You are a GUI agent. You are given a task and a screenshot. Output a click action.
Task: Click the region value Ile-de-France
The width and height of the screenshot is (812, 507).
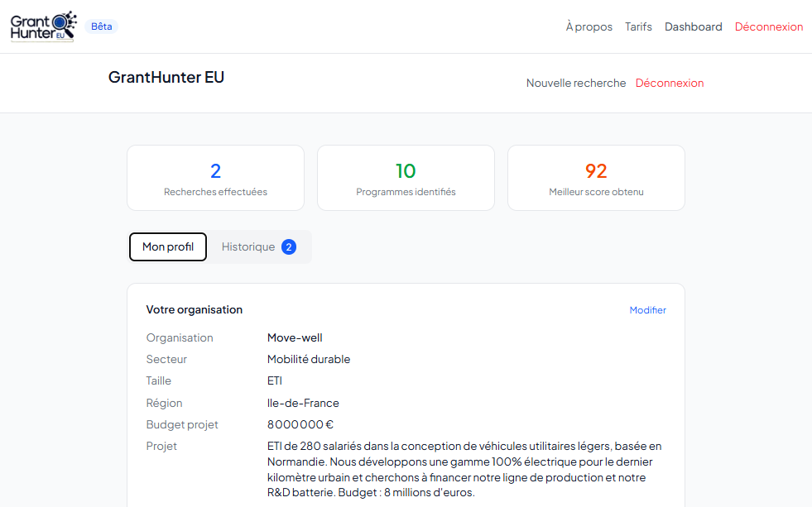pyautogui.click(x=303, y=403)
